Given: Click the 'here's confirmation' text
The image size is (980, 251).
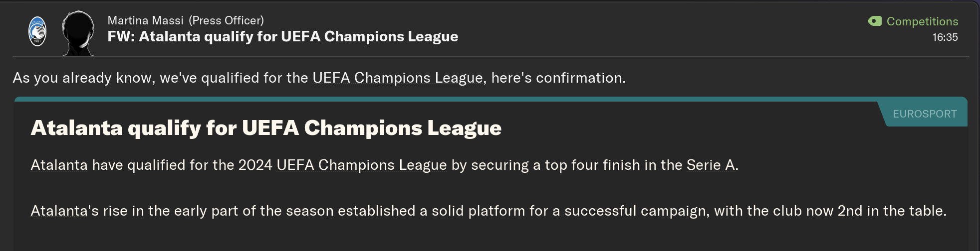Looking at the screenshot, I should tap(558, 78).
